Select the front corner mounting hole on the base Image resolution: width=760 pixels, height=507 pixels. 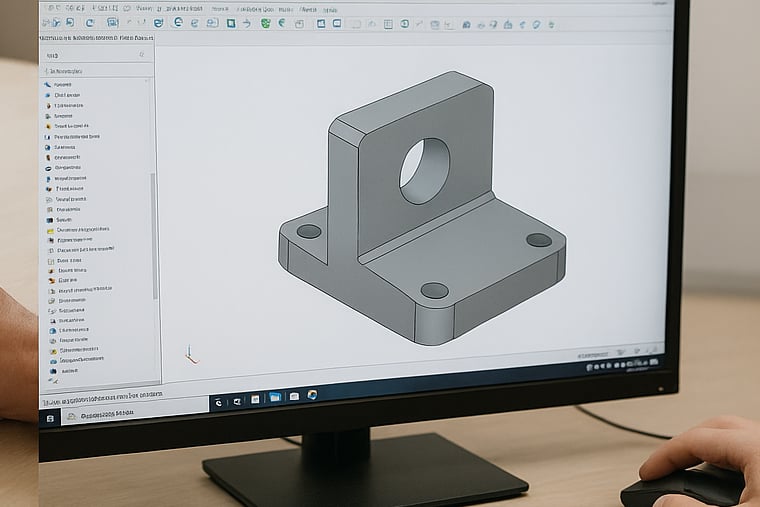point(434,290)
